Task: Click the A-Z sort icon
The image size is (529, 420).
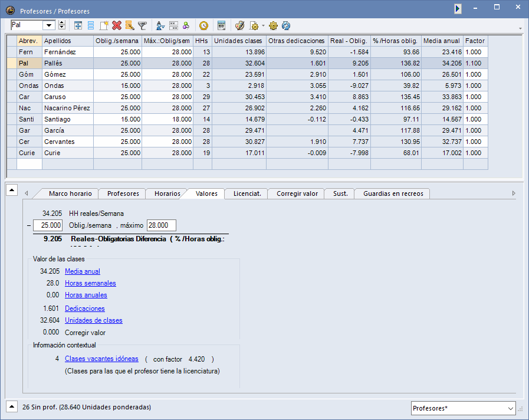Action: tap(160, 25)
